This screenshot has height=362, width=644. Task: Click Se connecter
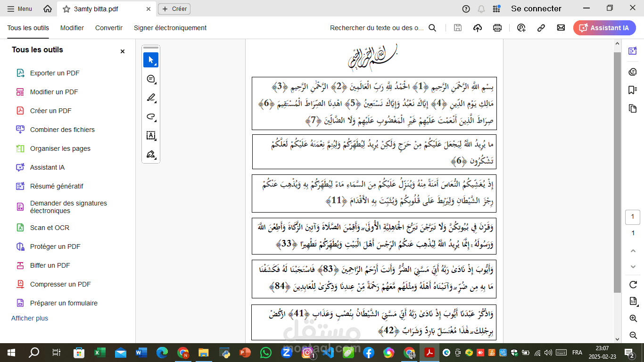(536, 8)
